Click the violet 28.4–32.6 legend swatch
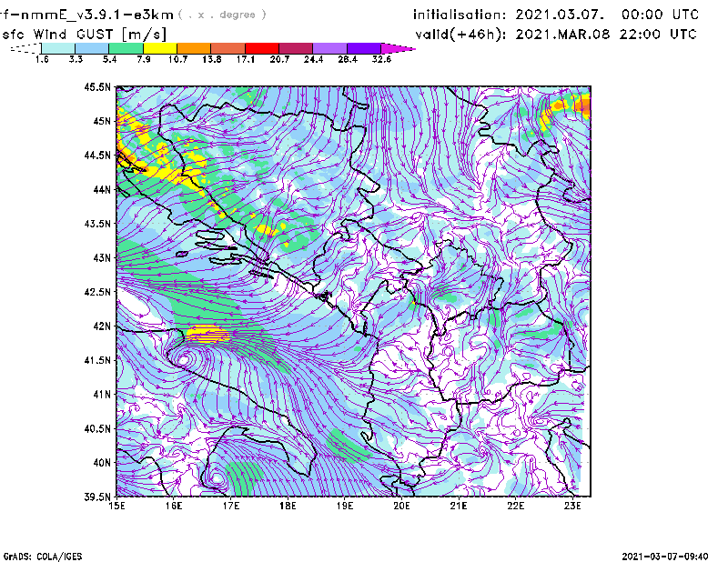 pos(364,48)
